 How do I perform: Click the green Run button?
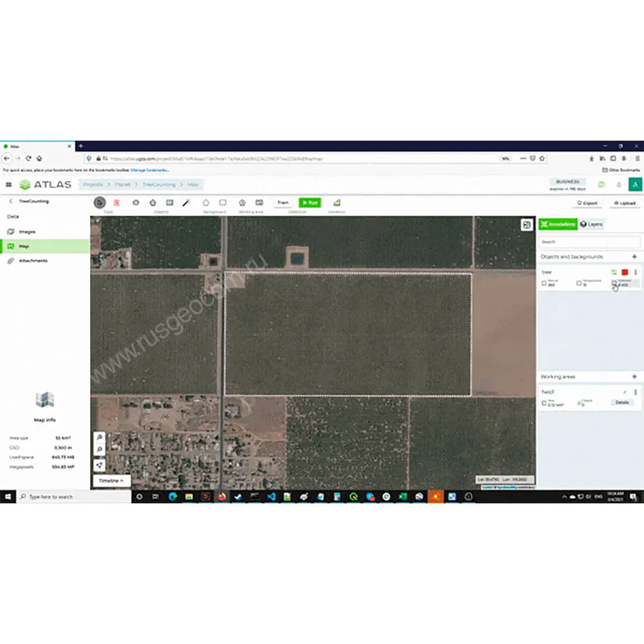click(x=310, y=203)
